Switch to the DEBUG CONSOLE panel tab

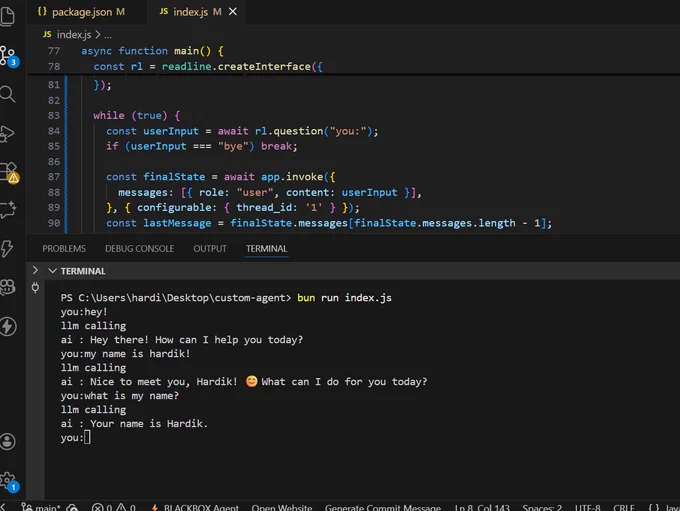[x=139, y=249]
